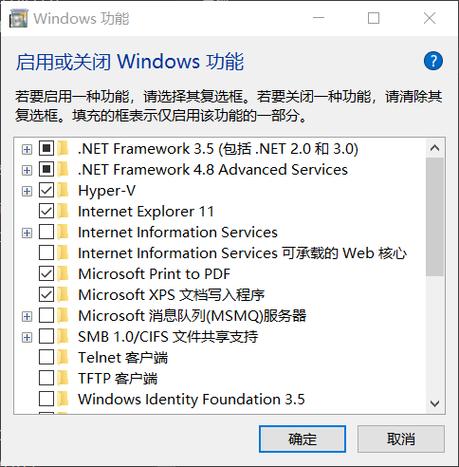459x467 pixels.
Task: Disable the Microsoft XPS 文档写入程序 checkbox
Action: [46, 295]
